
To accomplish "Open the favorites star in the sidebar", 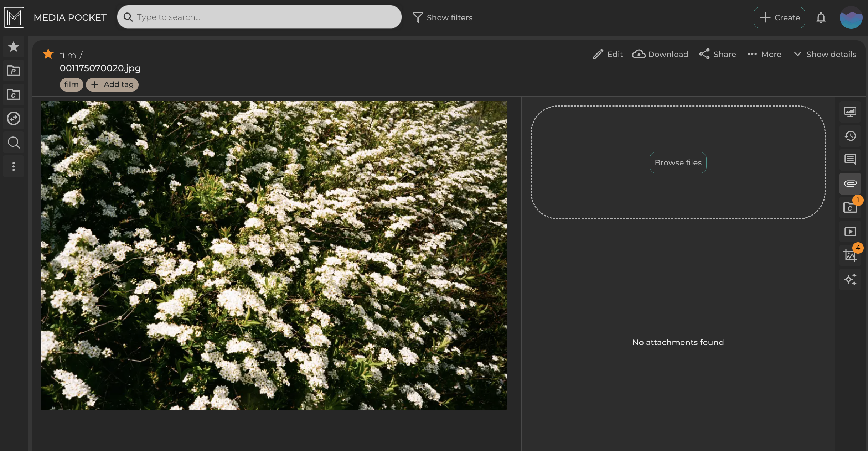I will [14, 47].
